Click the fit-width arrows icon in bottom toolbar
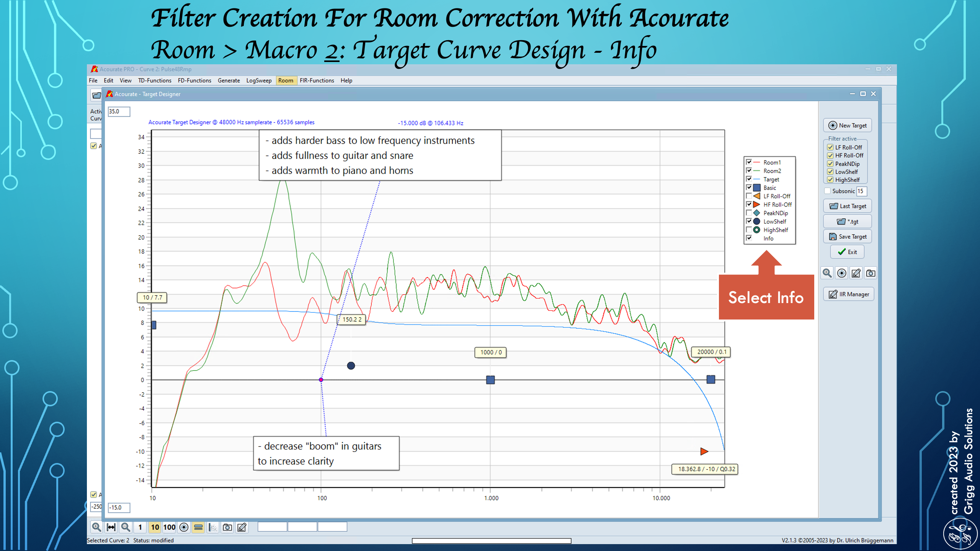This screenshot has width=980, height=551. [x=111, y=527]
